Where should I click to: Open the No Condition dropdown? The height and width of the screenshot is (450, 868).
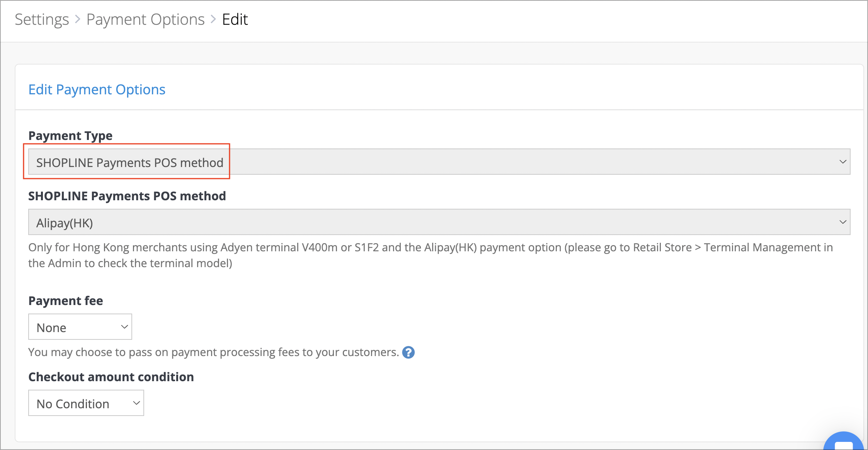(86, 403)
